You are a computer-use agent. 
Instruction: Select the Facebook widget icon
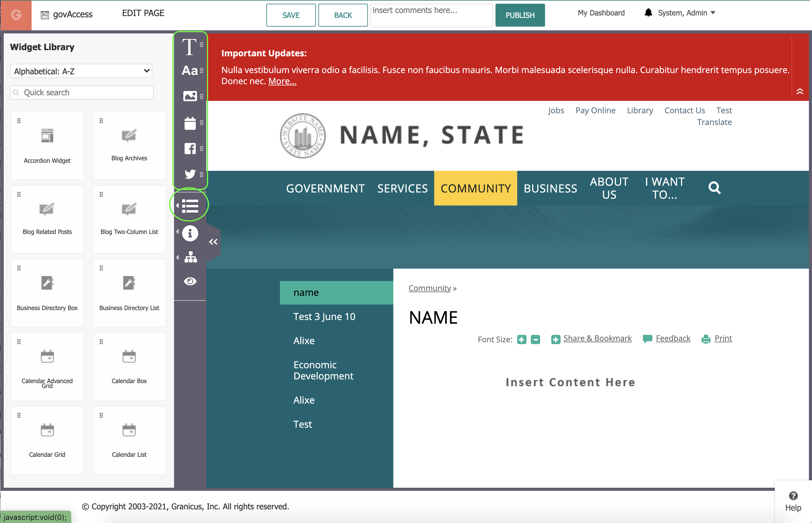190,149
